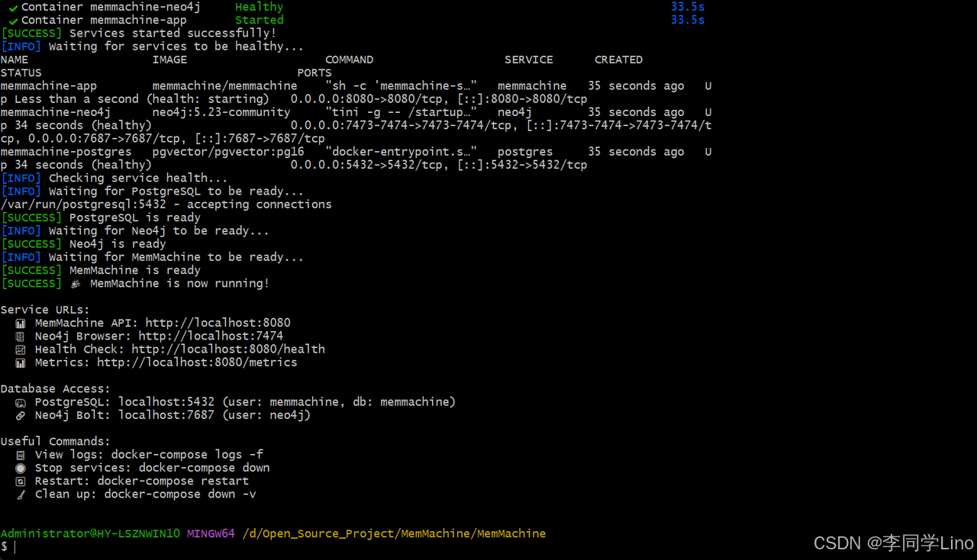Click the icon before 'Metrics'

21,362
